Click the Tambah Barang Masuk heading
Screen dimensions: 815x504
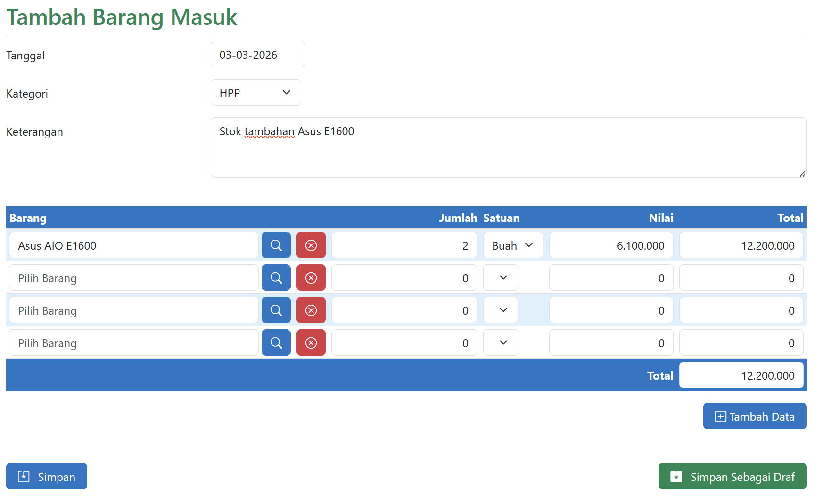click(x=122, y=17)
